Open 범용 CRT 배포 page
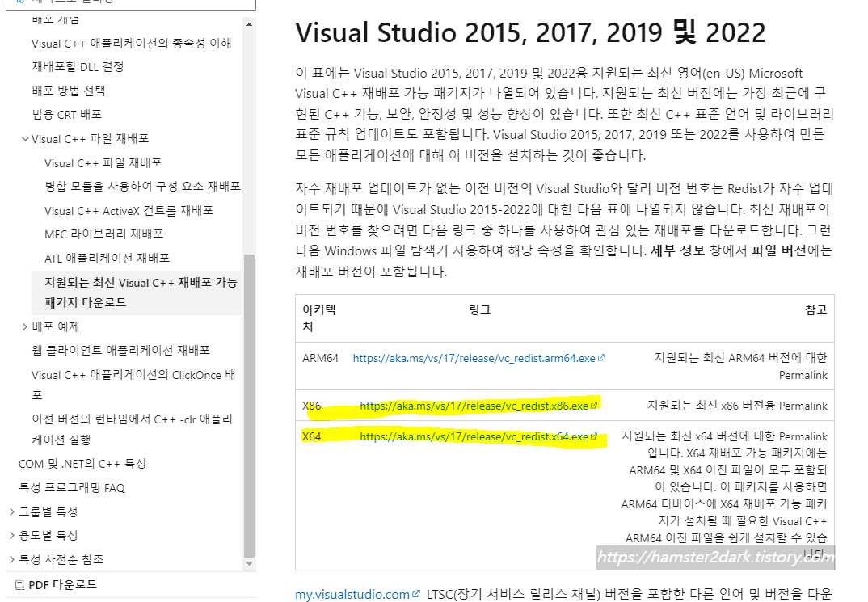Image resolution: width=868 pixels, height=602 pixels. [66, 115]
